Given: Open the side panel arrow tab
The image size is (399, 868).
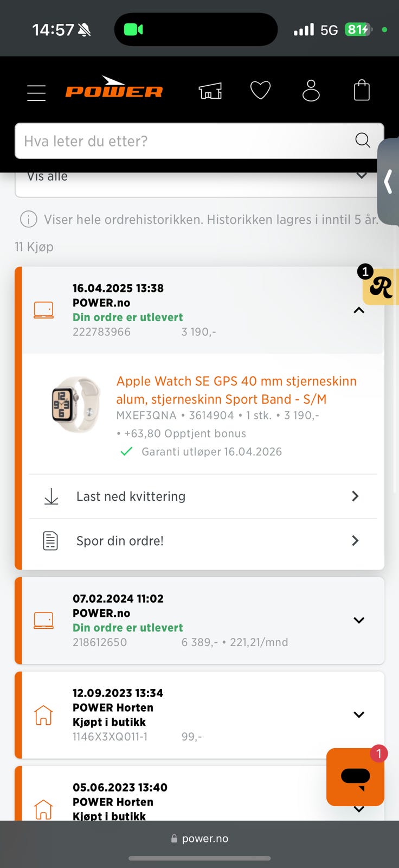Looking at the screenshot, I should pos(388,182).
